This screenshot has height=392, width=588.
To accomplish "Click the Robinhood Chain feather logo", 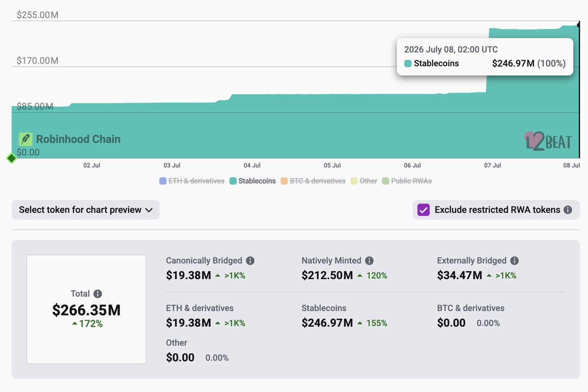I will 25,139.
